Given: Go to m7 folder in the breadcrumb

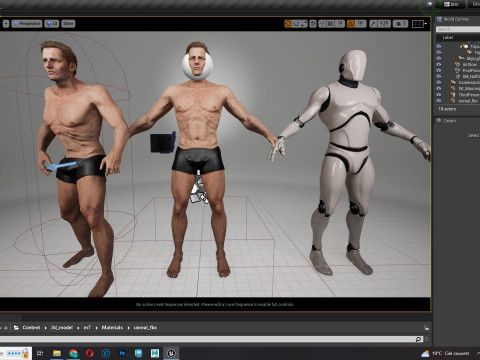Looking at the screenshot, I should pos(87,328).
